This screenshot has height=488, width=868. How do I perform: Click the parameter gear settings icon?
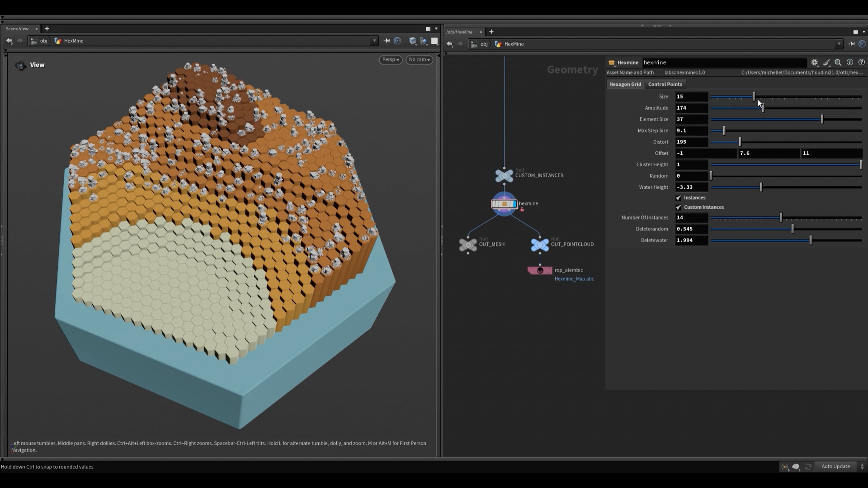814,63
